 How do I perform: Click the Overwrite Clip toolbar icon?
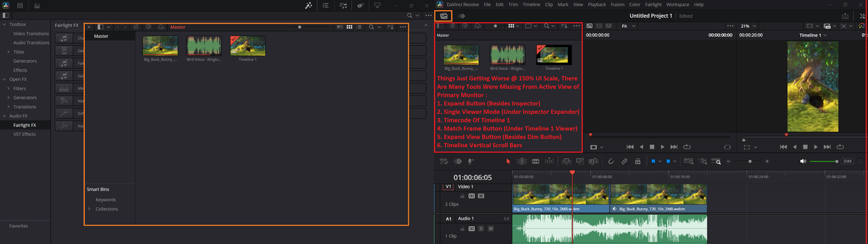click(580, 161)
